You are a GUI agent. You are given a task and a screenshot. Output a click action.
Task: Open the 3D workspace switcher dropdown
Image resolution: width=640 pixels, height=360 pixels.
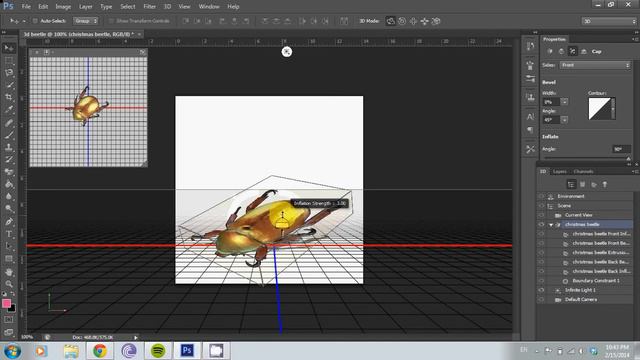(x=609, y=21)
